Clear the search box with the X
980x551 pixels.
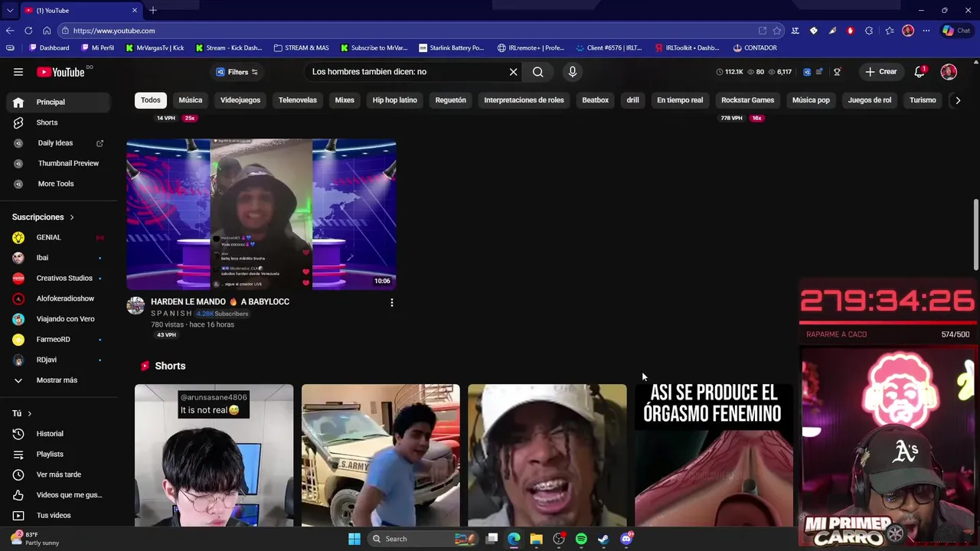(x=514, y=72)
